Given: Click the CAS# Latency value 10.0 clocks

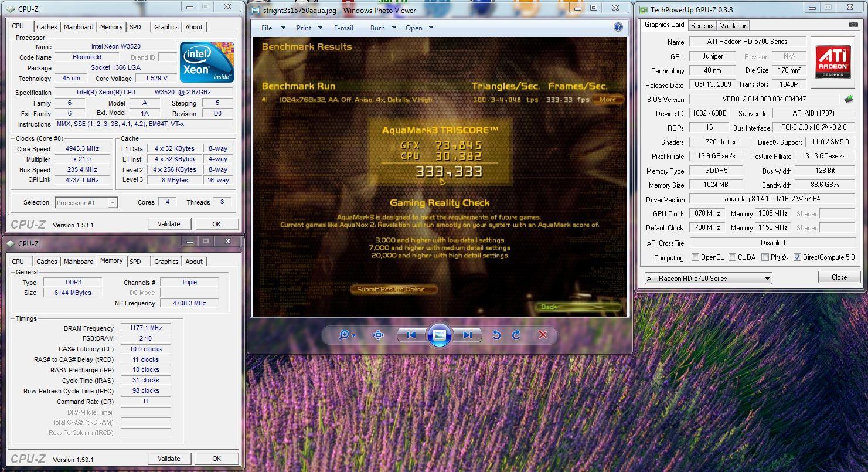Looking at the screenshot, I should coord(145,349).
